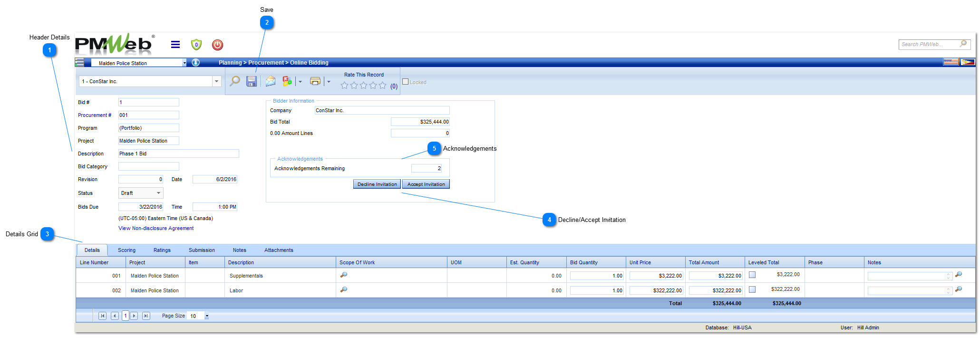The width and height of the screenshot is (980, 356).
Task: Rate record with the first star
Action: click(345, 86)
